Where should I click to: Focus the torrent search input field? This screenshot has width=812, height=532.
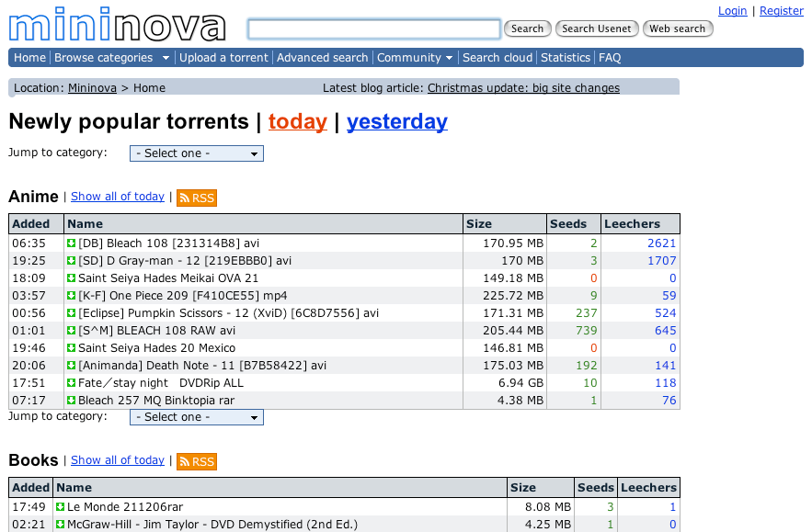click(374, 29)
